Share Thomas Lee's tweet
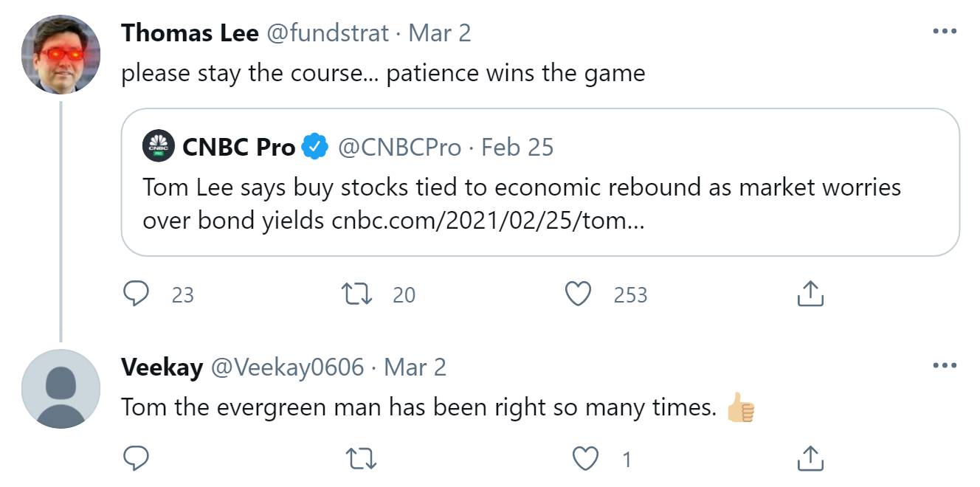The height and width of the screenshot is (487, 980). [810, 294]
